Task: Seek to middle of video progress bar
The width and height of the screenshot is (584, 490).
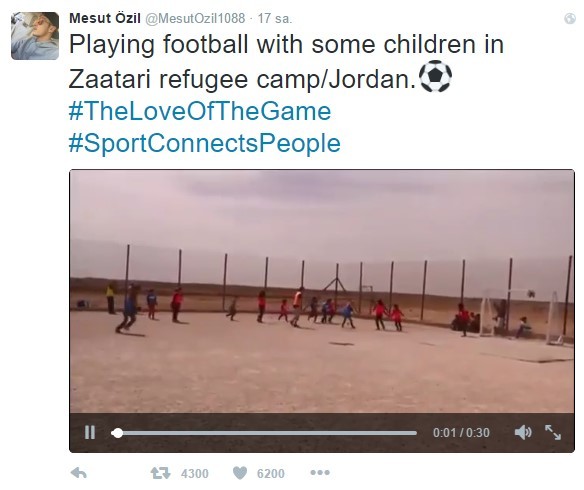Action: pyautogui.click(x=264, y=433)
